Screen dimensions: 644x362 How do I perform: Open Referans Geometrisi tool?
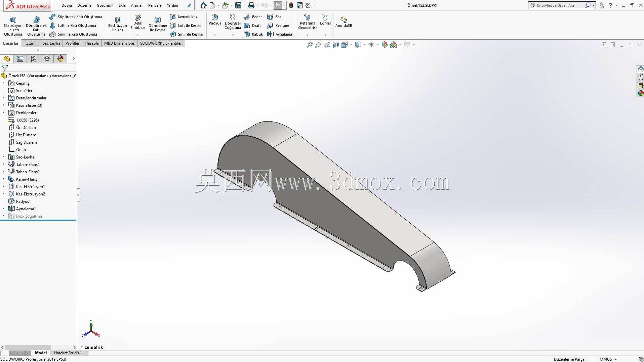coord(307,22)
